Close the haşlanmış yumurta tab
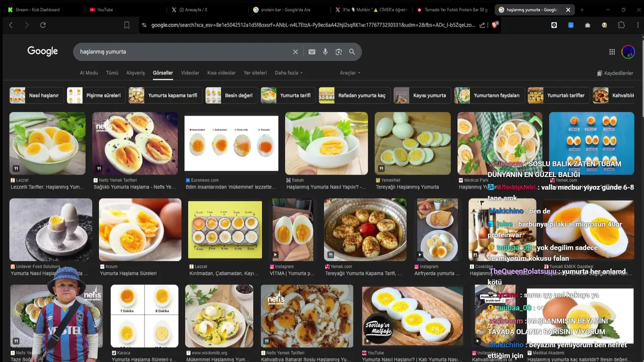This screenshot has width=644, height=362. point(568,10)
